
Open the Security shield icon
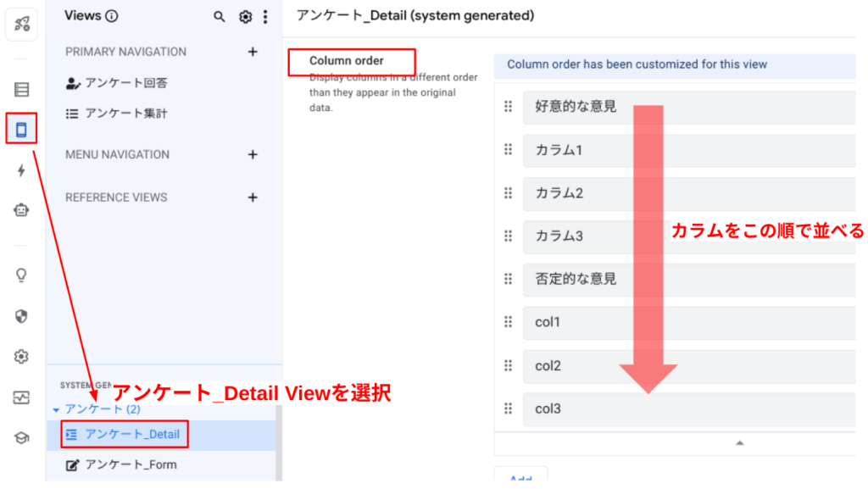point(21,316)
